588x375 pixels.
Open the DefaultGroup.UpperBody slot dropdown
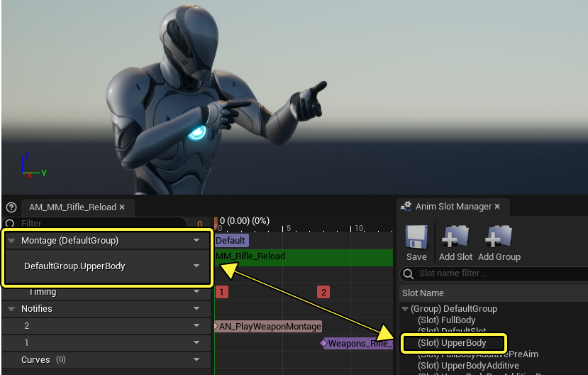(x=196, y=266)
